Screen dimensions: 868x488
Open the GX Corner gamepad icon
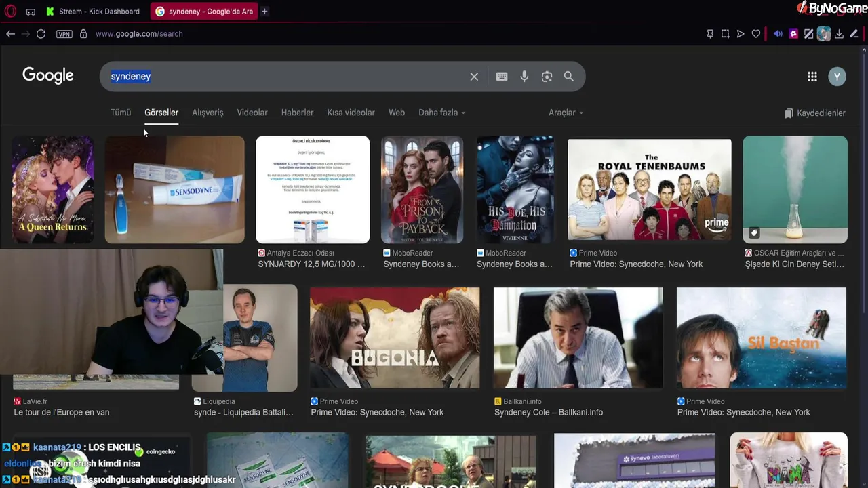point(31,12)
